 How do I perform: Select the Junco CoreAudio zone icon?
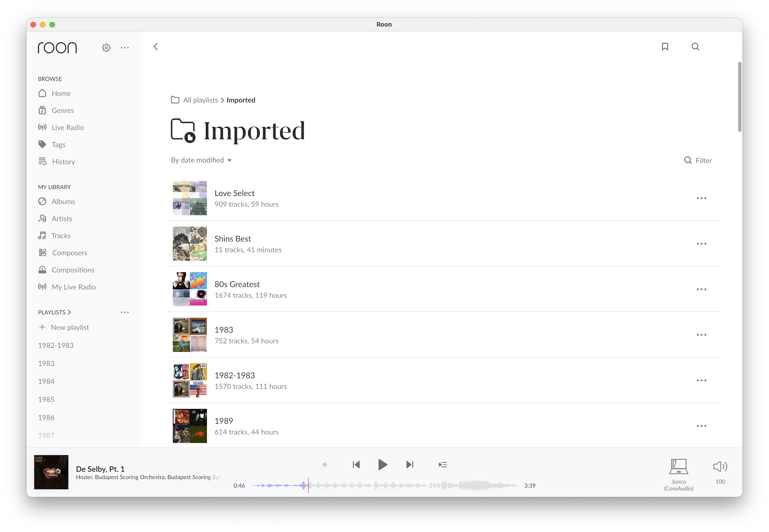click(678, 466)
